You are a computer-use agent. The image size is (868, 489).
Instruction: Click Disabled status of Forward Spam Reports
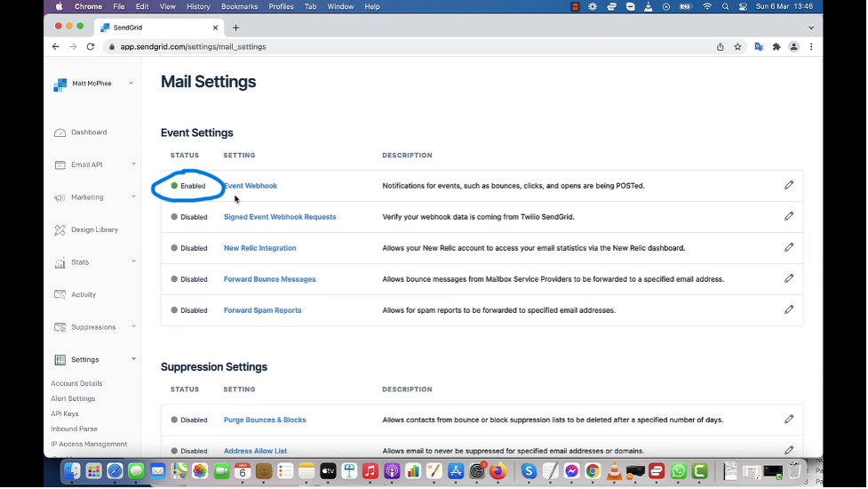point(188,310)
